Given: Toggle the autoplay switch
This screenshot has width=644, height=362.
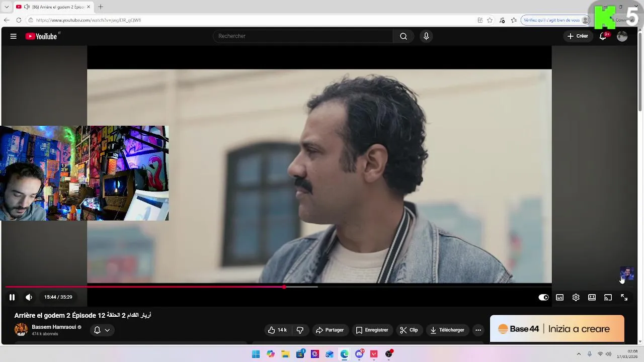Looking at the screenshot, I should [543, 298].
